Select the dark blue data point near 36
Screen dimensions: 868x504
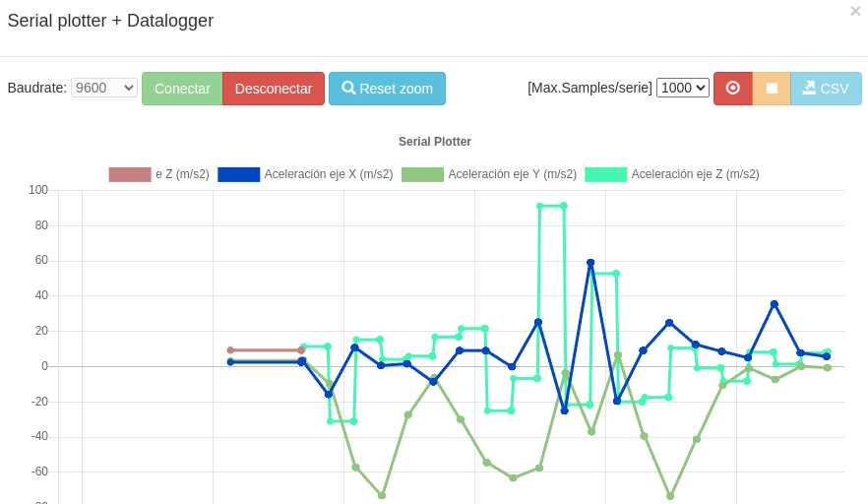[x=775, y=304]
